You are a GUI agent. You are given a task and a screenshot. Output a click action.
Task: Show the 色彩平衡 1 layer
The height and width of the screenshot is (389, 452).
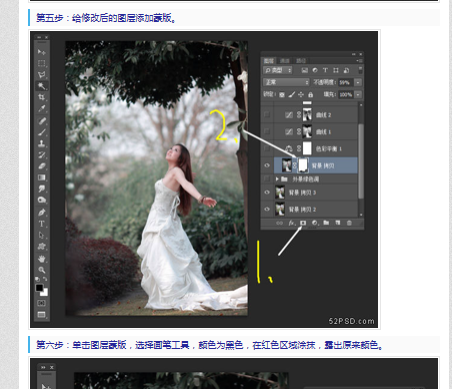(267, 148)
